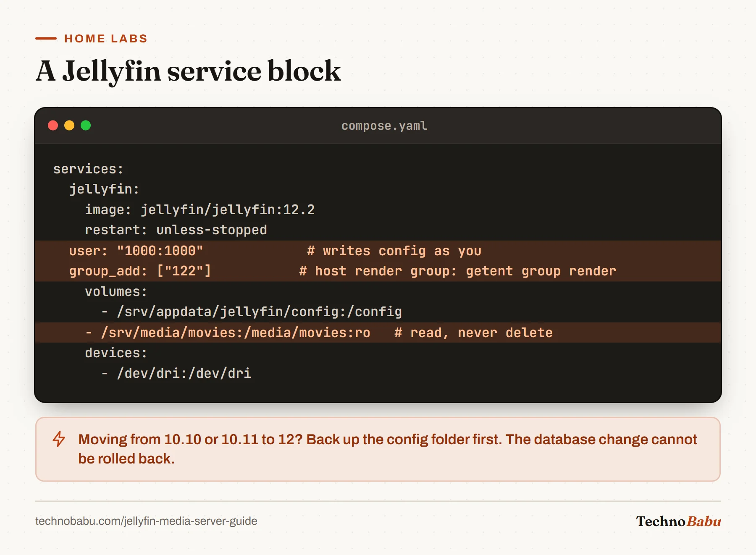Select the /srv/appdata/jellyfin/config:/config volume line
756x555 pixels.
[252, 312]
